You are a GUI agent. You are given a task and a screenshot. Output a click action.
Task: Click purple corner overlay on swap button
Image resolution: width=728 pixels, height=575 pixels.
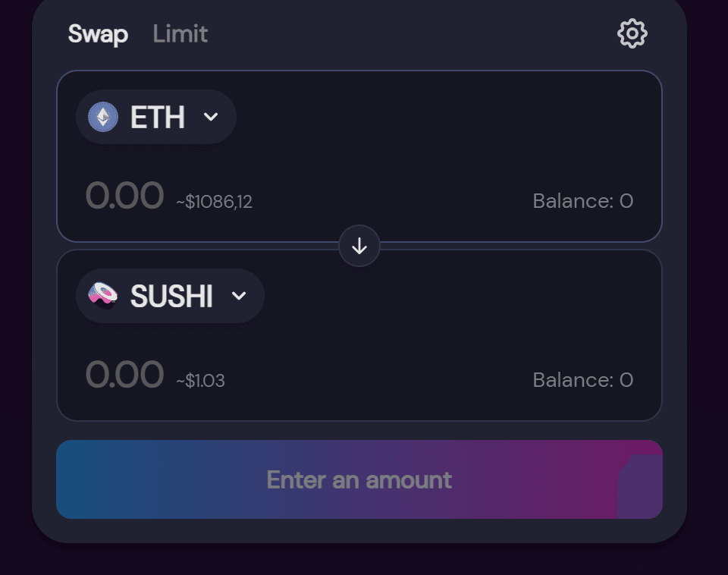[x=640, y=486]
